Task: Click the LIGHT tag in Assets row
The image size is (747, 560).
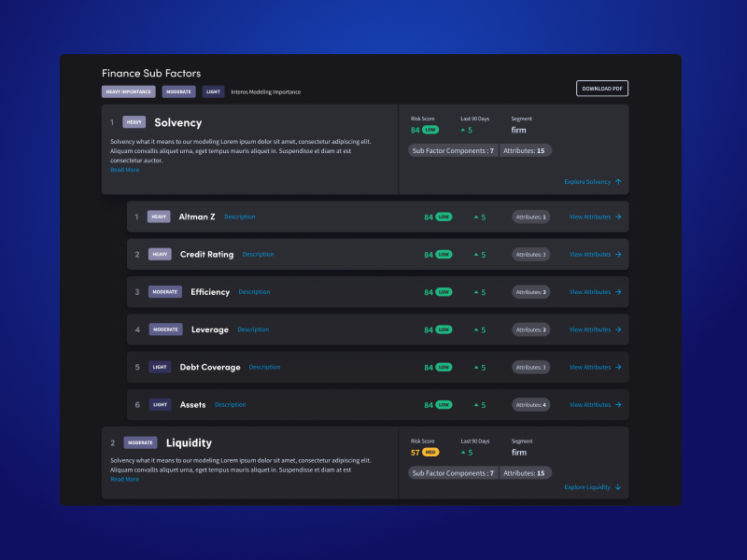Action: click(x=160, y=405)
